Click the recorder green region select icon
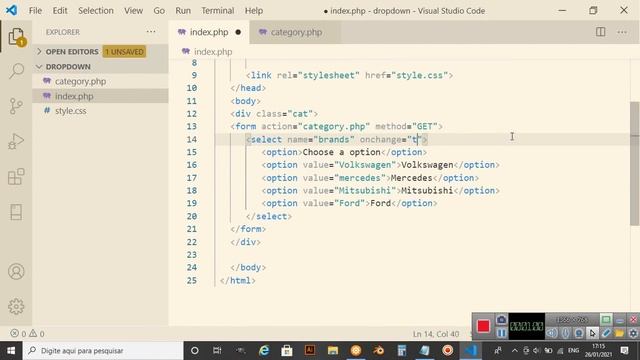 pos(606,320)
